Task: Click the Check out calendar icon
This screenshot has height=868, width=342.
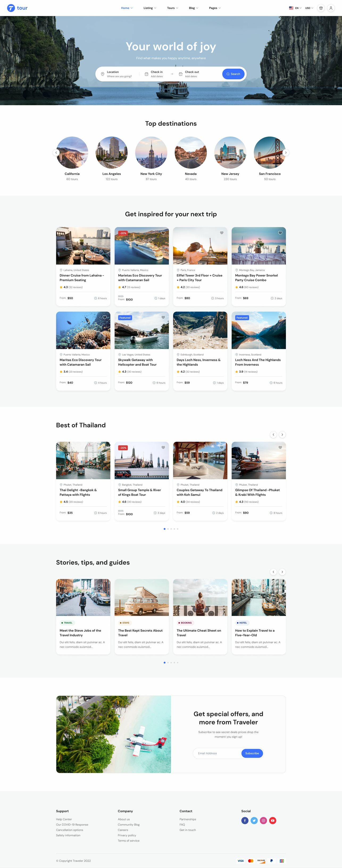Action: 180,74
